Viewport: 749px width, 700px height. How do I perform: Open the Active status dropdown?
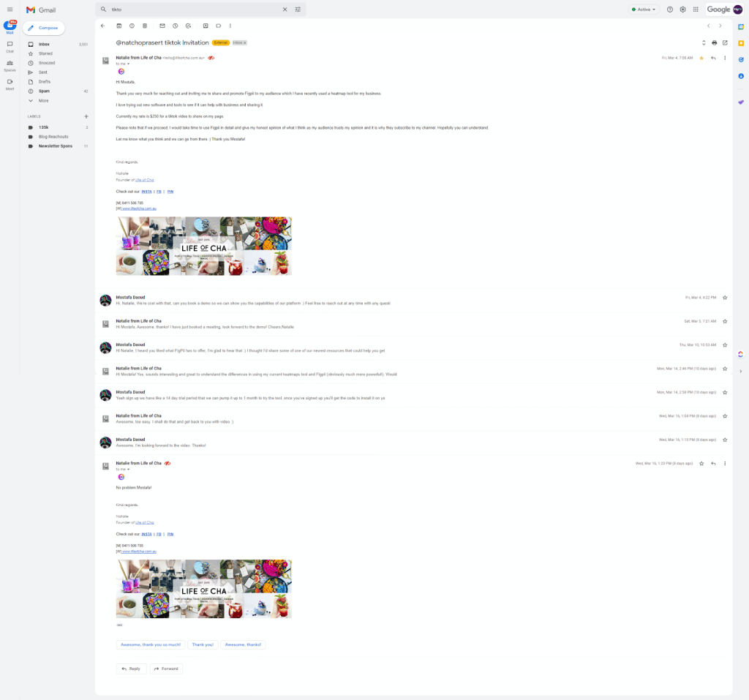click(644, 10)
